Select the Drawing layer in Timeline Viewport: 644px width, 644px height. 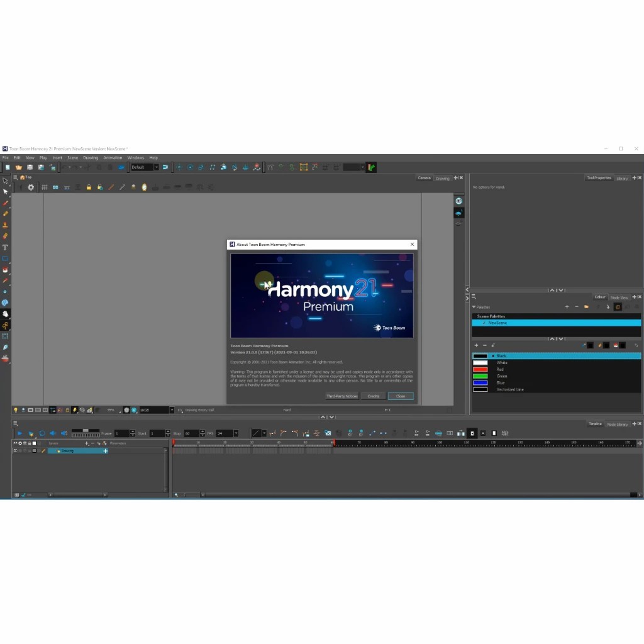(77, 451)
